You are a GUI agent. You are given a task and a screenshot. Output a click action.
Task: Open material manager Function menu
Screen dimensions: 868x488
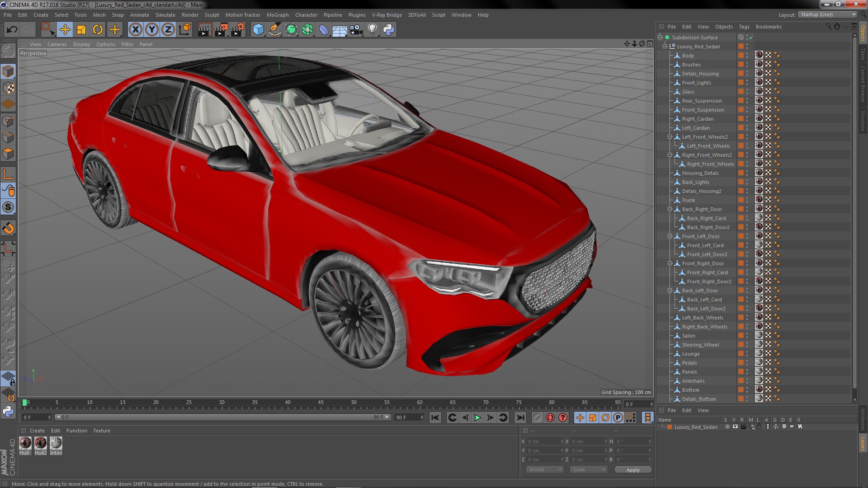click(x=76, y=431)
